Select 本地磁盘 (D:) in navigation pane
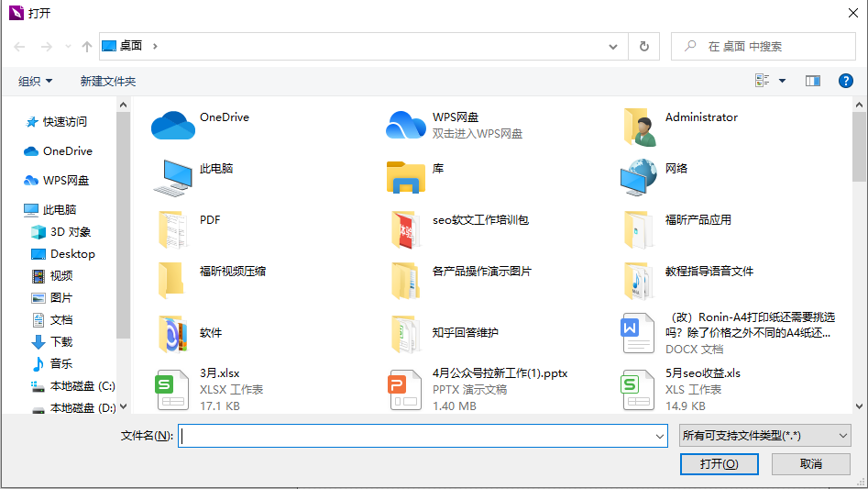Viewport: 868px width, 489px height. [73, 408]
